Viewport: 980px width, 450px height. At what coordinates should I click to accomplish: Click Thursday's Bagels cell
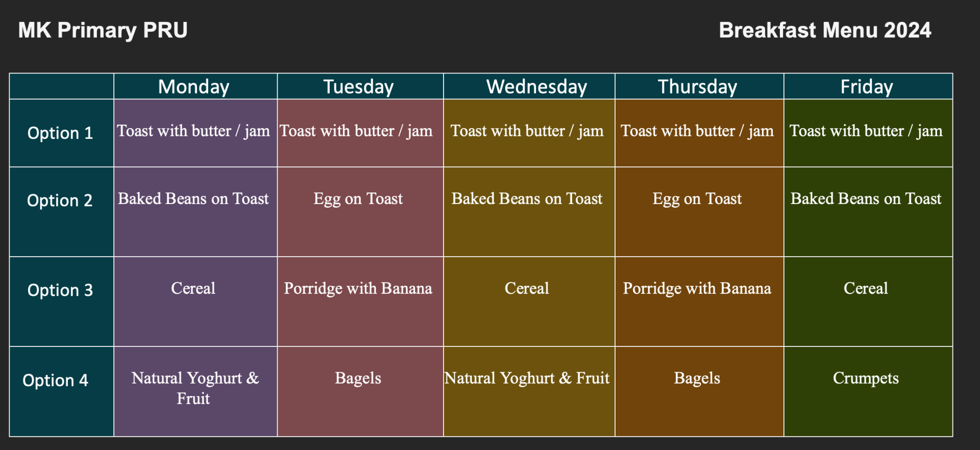pos(699,391)
